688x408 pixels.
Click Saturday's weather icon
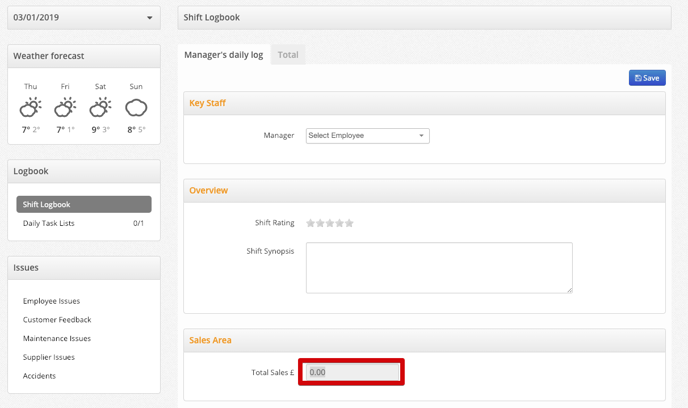pos(100,107)
